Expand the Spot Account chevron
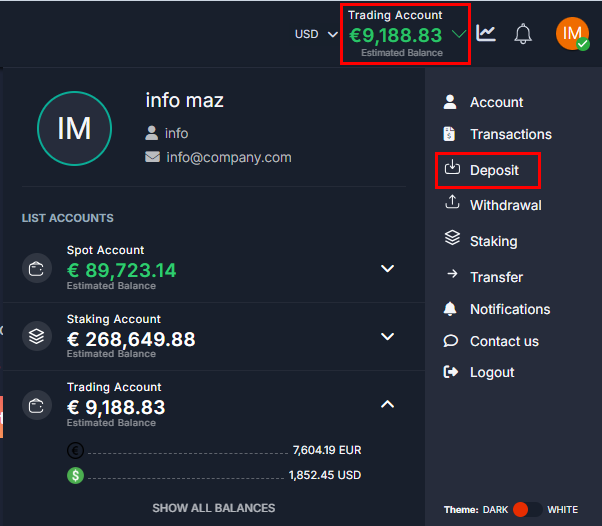Viewport: 602px width, 526px height. (x=388, y=268)
